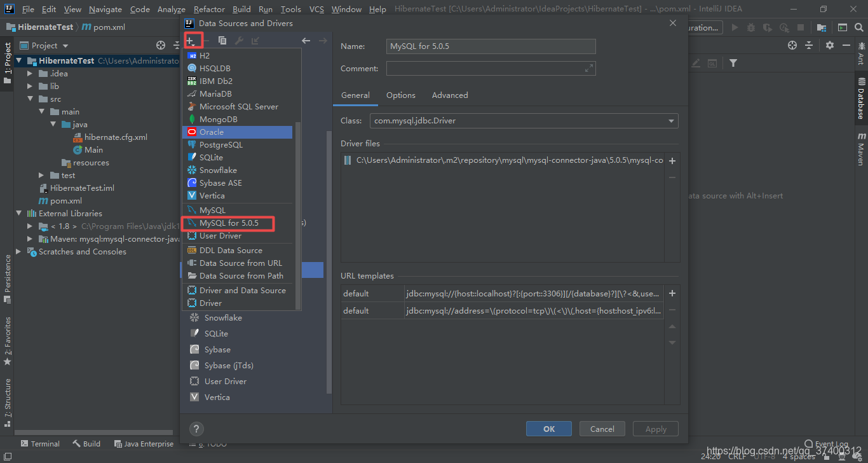This screenshot has width=868, height=463.
Task: Select the General tab
Action: (x=355, y=95)
